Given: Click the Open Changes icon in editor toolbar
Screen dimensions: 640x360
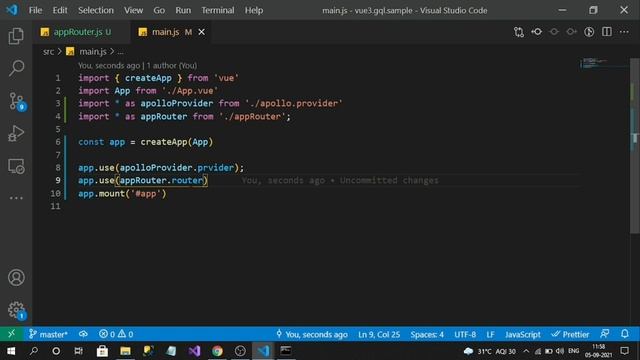Looking at the screenshot, I should [x=519, y=32].
